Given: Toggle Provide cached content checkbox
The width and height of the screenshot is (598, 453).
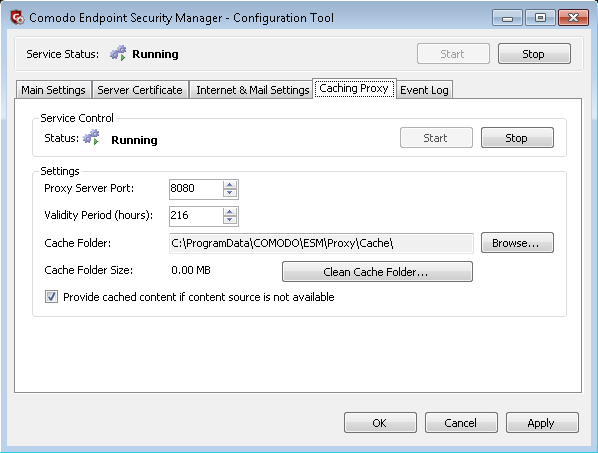Looking at the screenshot, I should click(51, 297).
